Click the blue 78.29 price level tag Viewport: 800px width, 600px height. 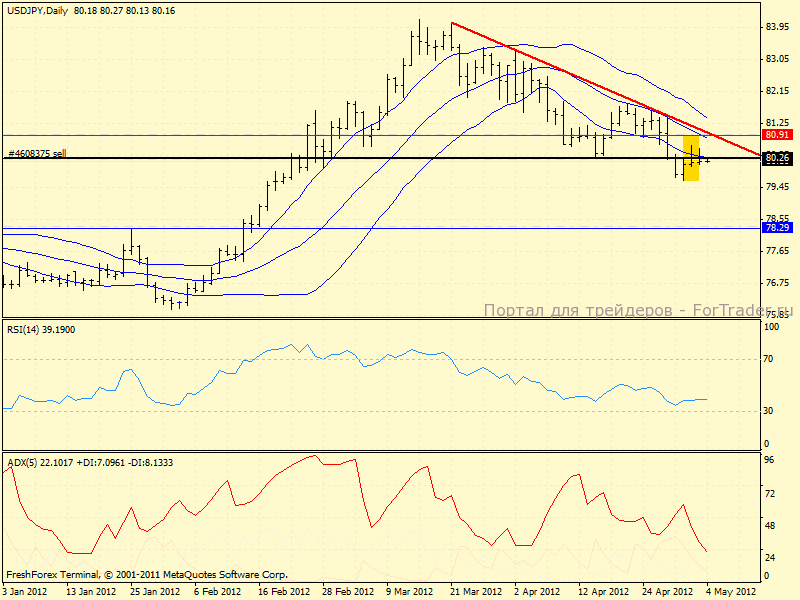(x=777, y=228)
